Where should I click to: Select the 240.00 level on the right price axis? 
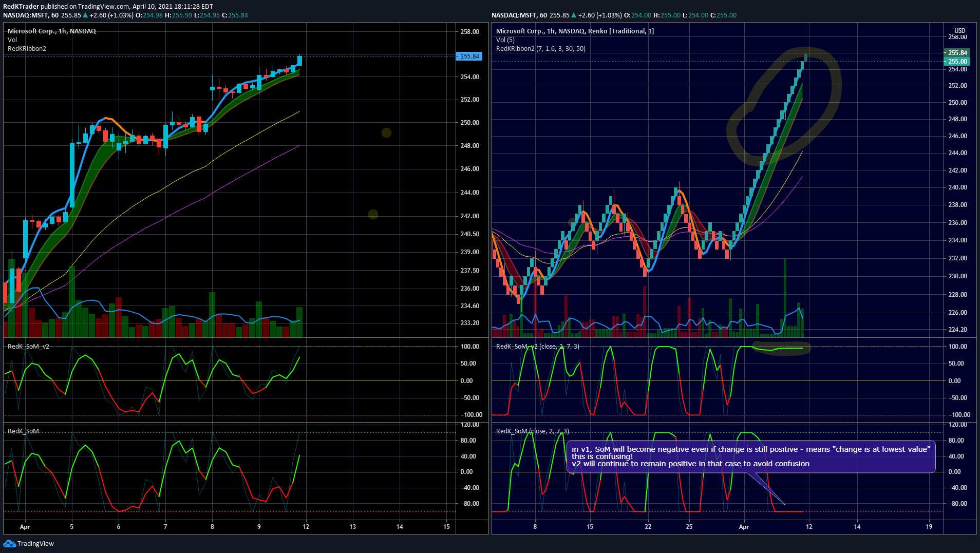tap(957, 187)
